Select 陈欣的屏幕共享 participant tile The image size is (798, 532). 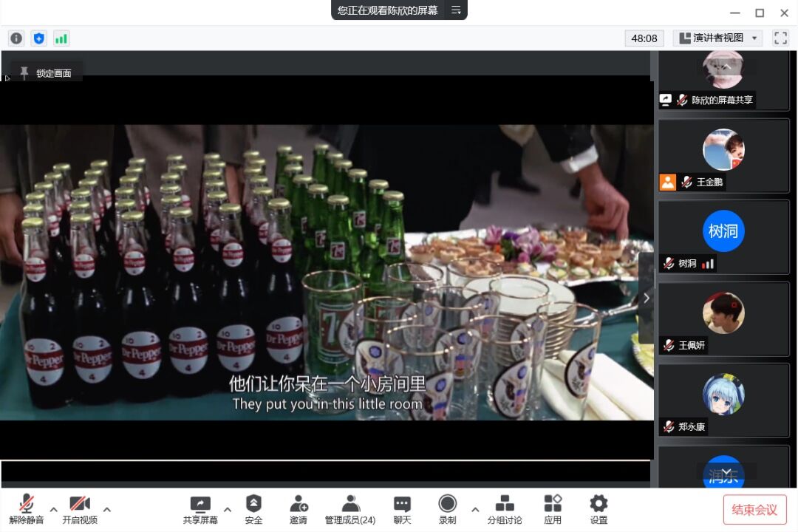pyautogui.click(x=723, y=81)
